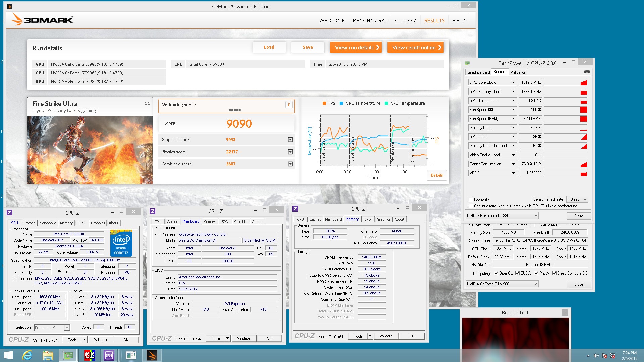
Task: Open Caches tab in CPU-Z Mainboard window
Action: tap(172, 222)
